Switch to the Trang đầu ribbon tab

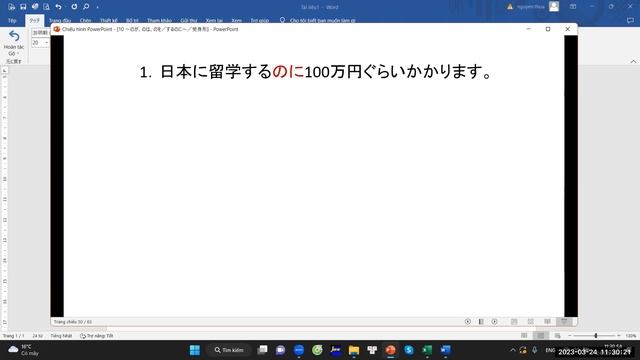click(60, 20)
